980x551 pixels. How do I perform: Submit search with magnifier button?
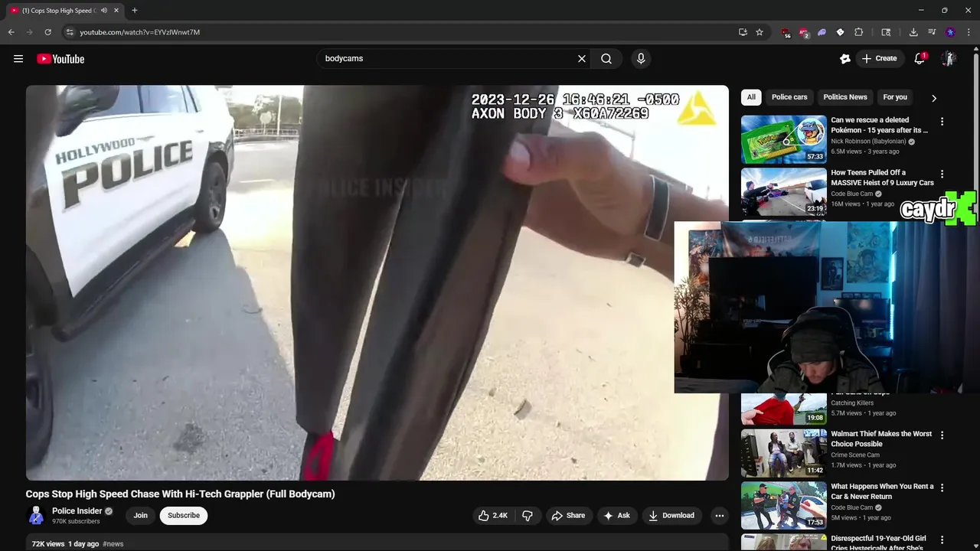pos(606,59)
